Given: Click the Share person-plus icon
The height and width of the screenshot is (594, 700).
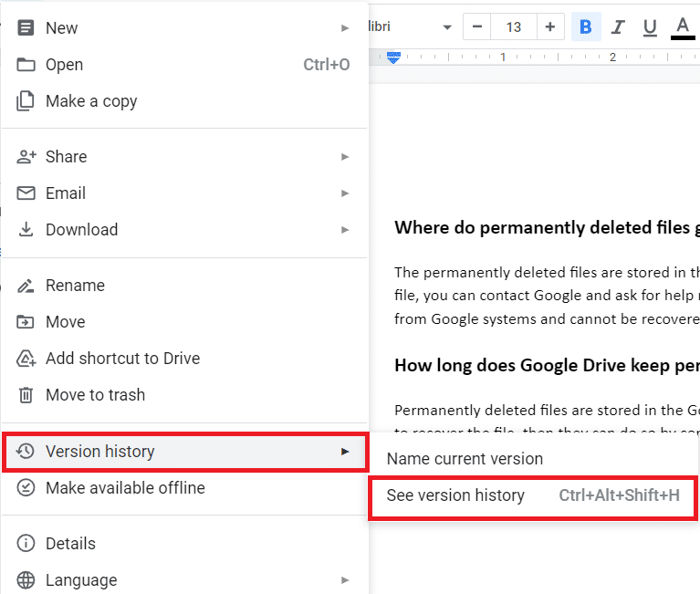Looking at the screenshot, I should point(26,157).
